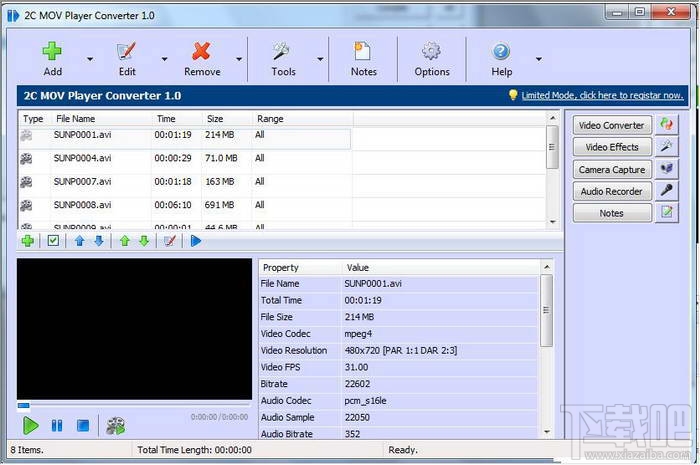The height and width of the screenshot is (465, 700).
Task: Click the green down arrow icon
Action: pos(144,241)
